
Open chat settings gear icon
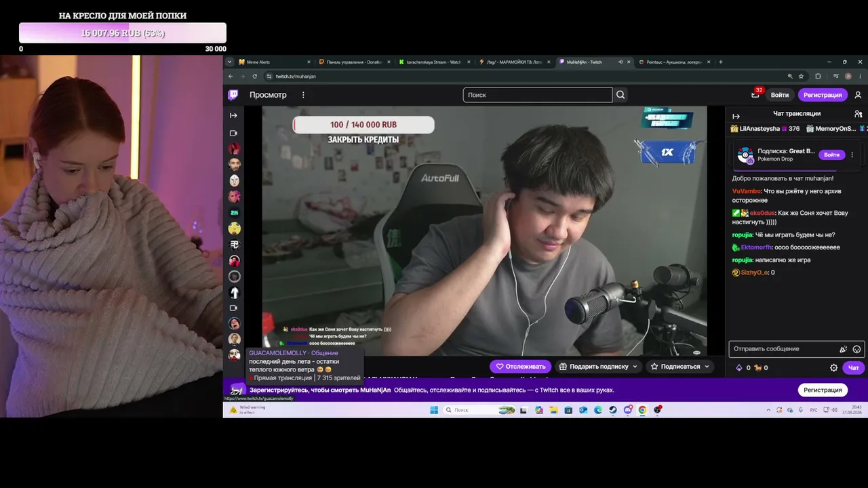click(834, 368)
